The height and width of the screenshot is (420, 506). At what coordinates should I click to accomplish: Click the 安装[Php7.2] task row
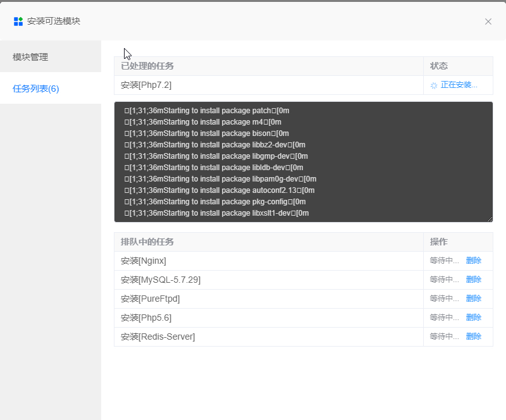pos(304,85)
